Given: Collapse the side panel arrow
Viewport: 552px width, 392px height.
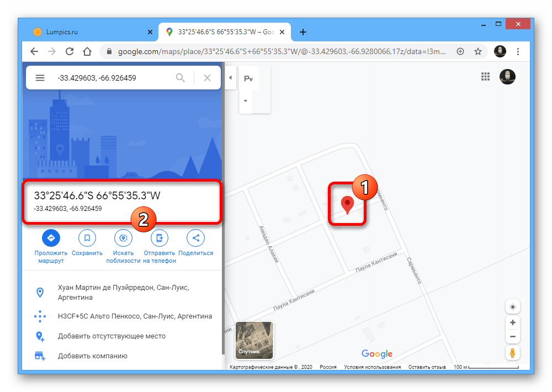Looking at the screenshot, I should point(230,78).
